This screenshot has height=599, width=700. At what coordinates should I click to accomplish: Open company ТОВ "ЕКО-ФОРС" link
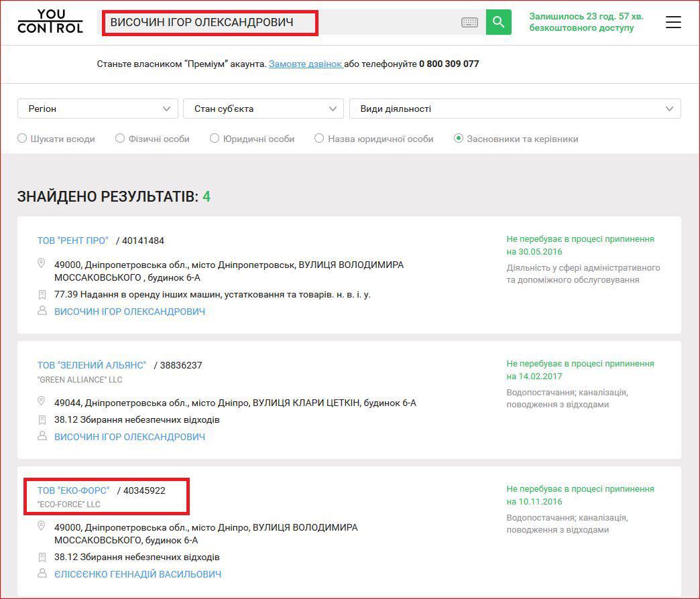coord(74,490)
